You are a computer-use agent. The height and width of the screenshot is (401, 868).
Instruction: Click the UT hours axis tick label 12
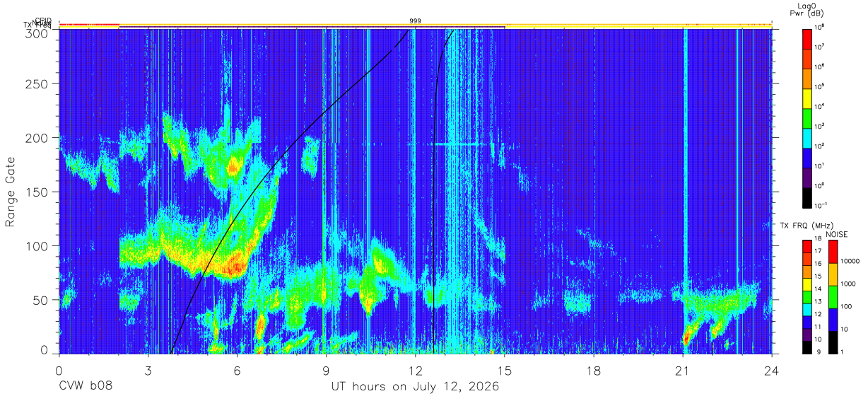point(416,370)
